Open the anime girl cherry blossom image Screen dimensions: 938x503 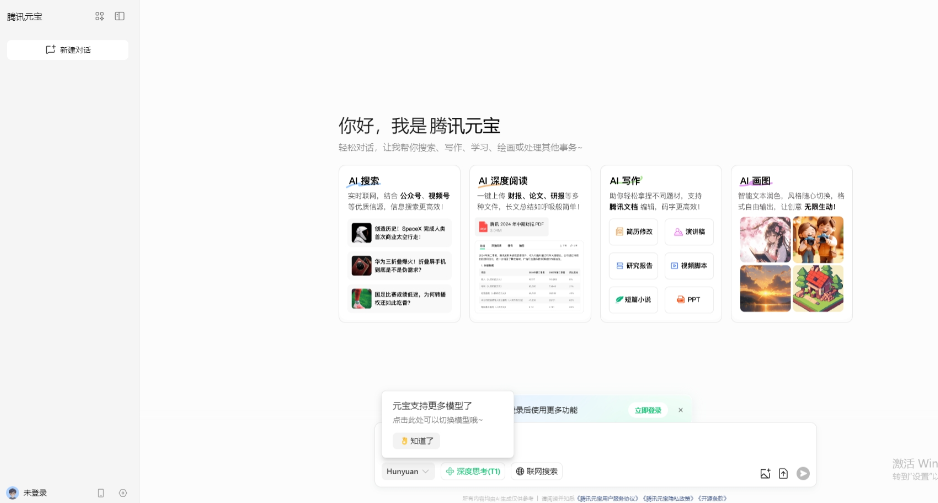click(765, 239)
